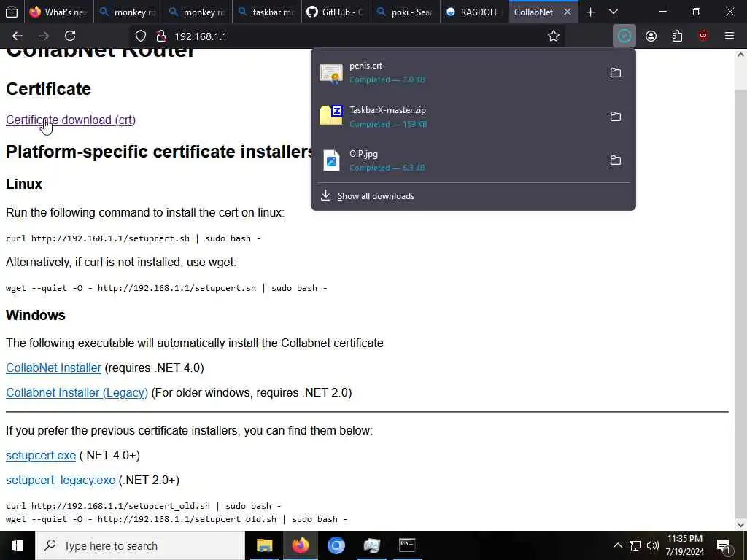Click the Firefox taskbar icon
The height and width of the screenshot is (560, 747).
tap(300, 545)
